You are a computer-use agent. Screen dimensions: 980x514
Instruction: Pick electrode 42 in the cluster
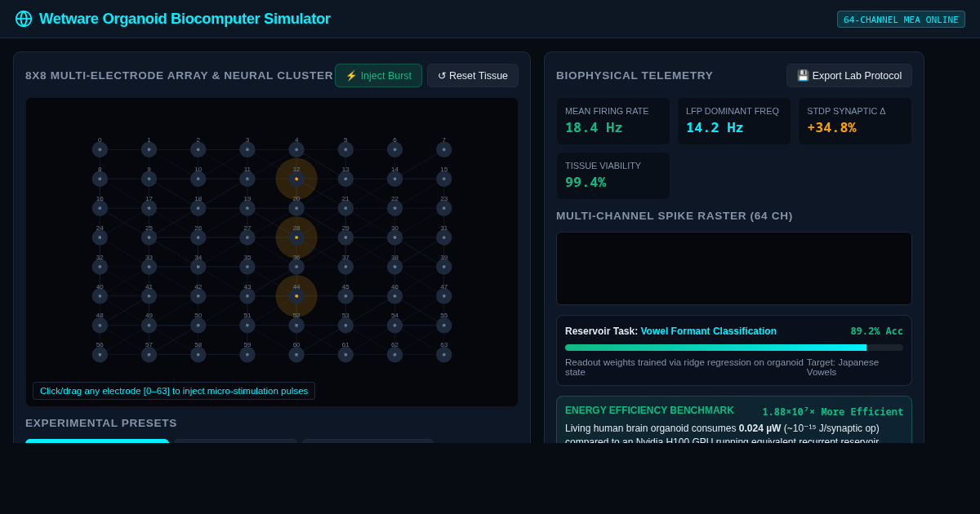coord(198,296)
